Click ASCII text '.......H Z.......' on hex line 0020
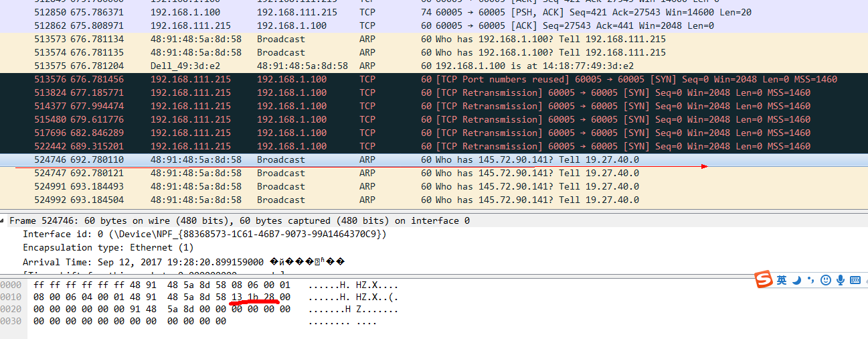Screen dimensions: 868x339 pyautogui.click(x=353, y=309)
